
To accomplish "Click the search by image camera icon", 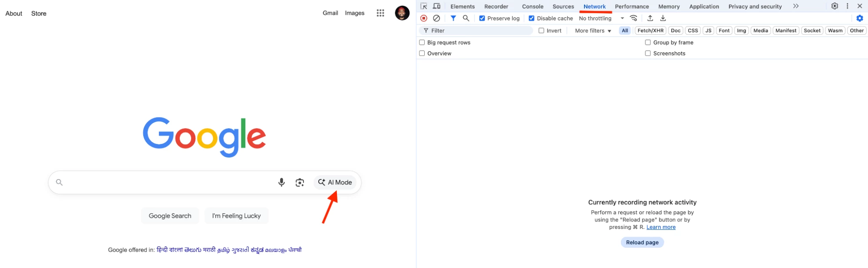I will tap(300, 183).
